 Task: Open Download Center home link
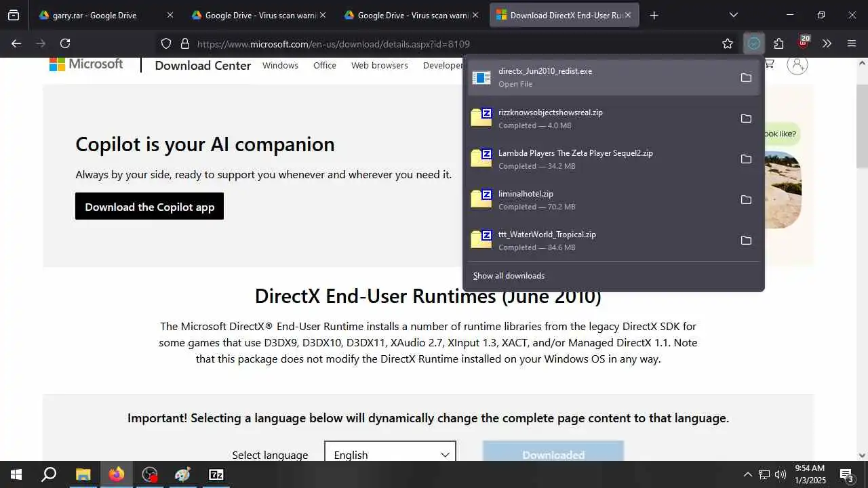coord(203,66)
